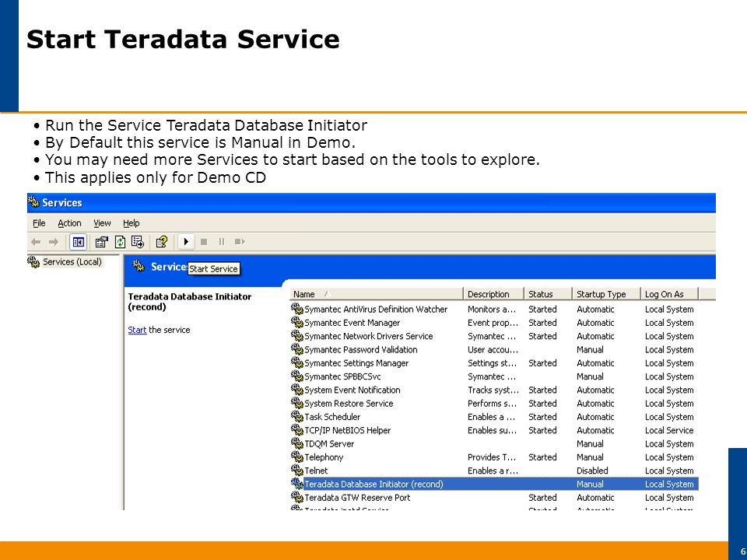Open the View menu

(x=102, y=223)
